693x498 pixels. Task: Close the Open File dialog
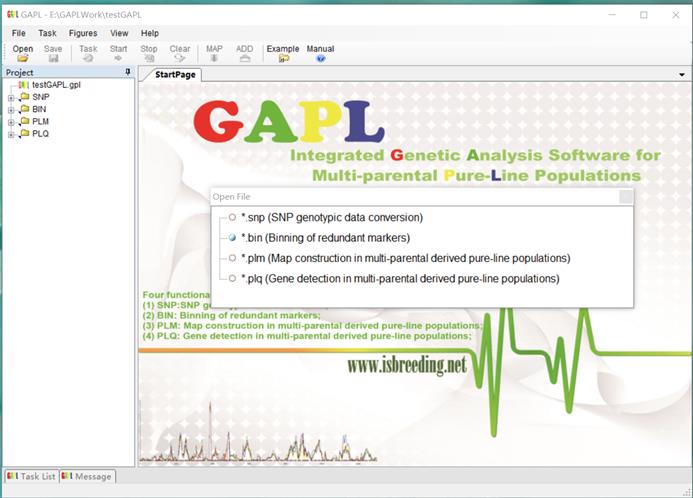pos(625,197)
